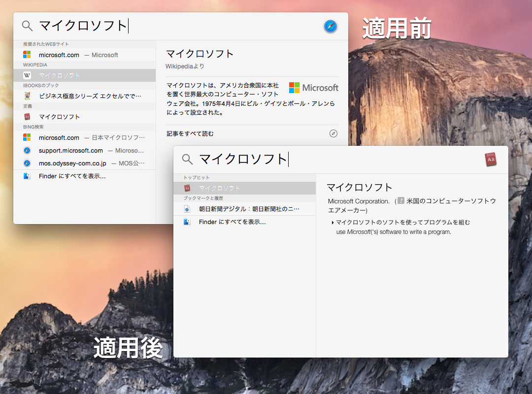The width and height of the screenshot is (532, 394).
Task: Click the dictionary icon under 定義 section
Action: point(27,117)
